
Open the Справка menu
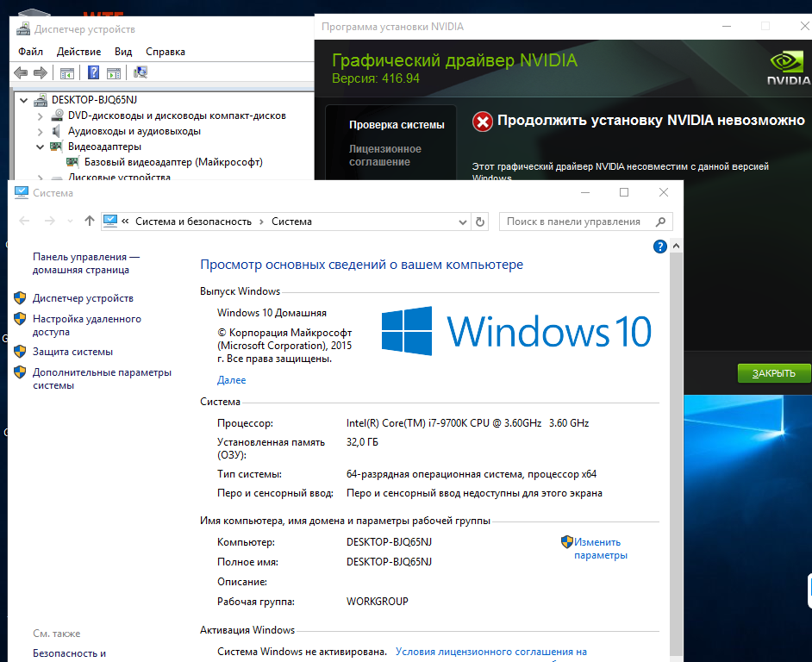pos(166,52)
